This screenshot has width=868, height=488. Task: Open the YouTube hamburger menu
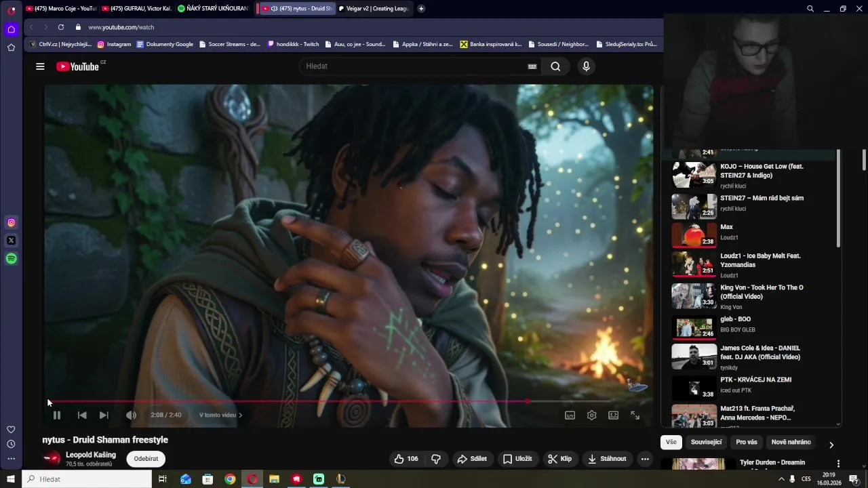coord(40,66)
